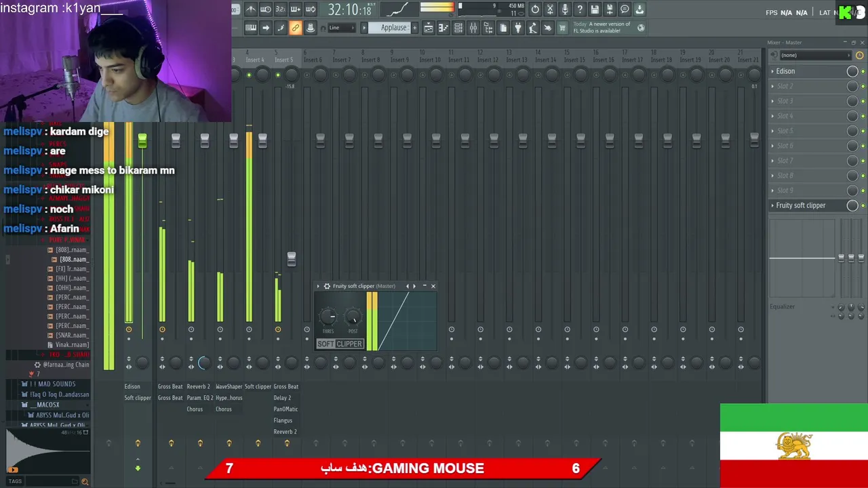Add new pattern with plus button
Screen dimensions: 868x488
(414, 28)
